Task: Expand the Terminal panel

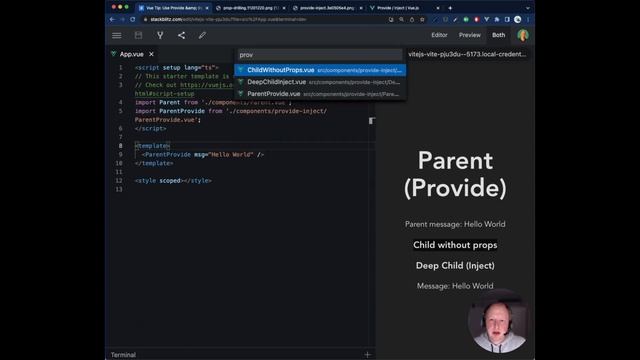Action: (x=123, y=355)
